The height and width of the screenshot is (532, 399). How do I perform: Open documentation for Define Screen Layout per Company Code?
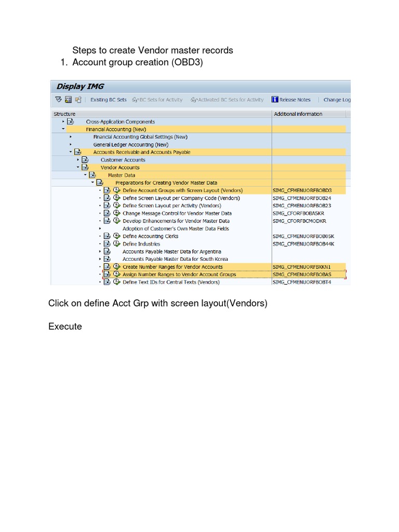click(107, 198)
